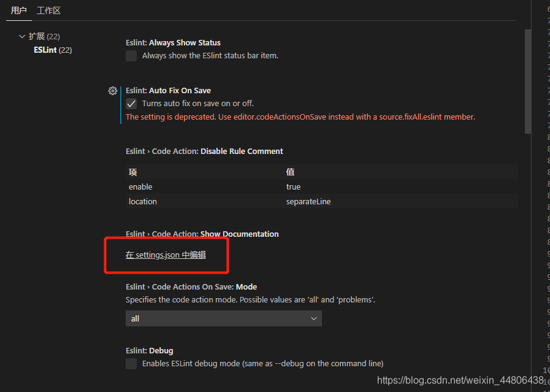This screenshot has width=550, height=392.
Task: Enable the Always Show Status checkbox
Action: pyautogui.click(x=131, y=56)
